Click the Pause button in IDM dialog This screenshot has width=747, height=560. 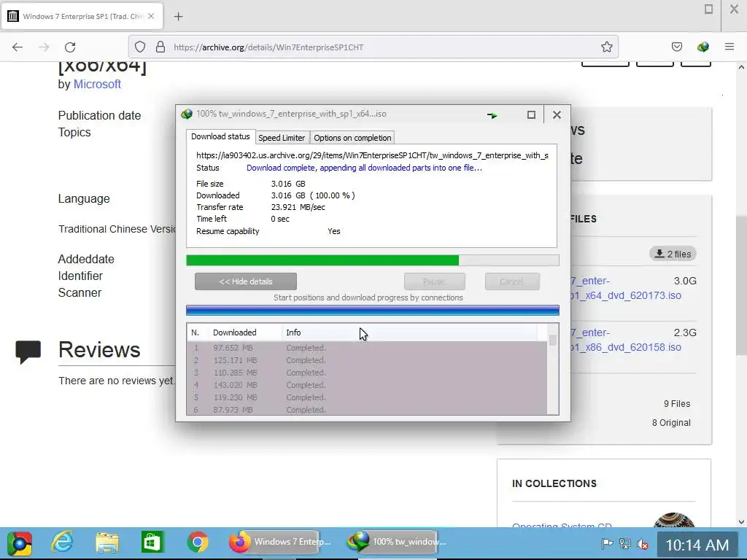pyautogui.click(x=435, y=281)
